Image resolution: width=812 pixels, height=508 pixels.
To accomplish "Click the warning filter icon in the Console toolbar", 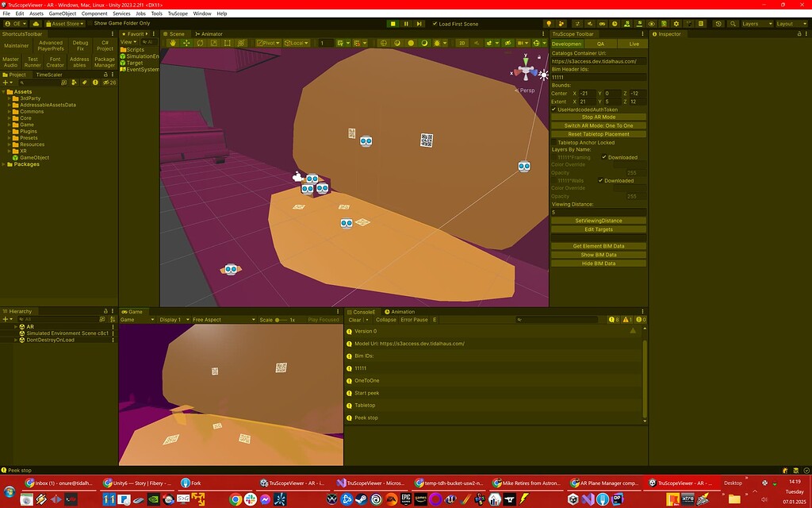I will click(x=626, y=320).
